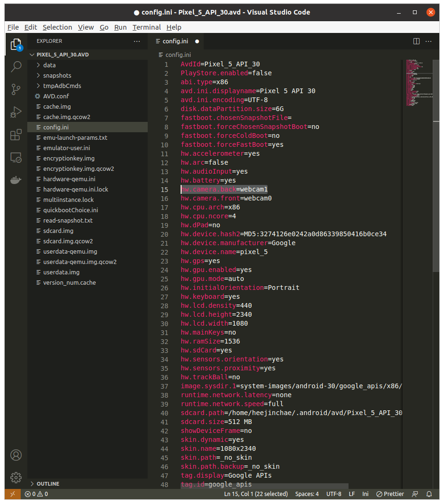Image resolution: width=444 pixels, height=504 pixels.
Task: Open the Extensions view
Action: tap(16, 135)
